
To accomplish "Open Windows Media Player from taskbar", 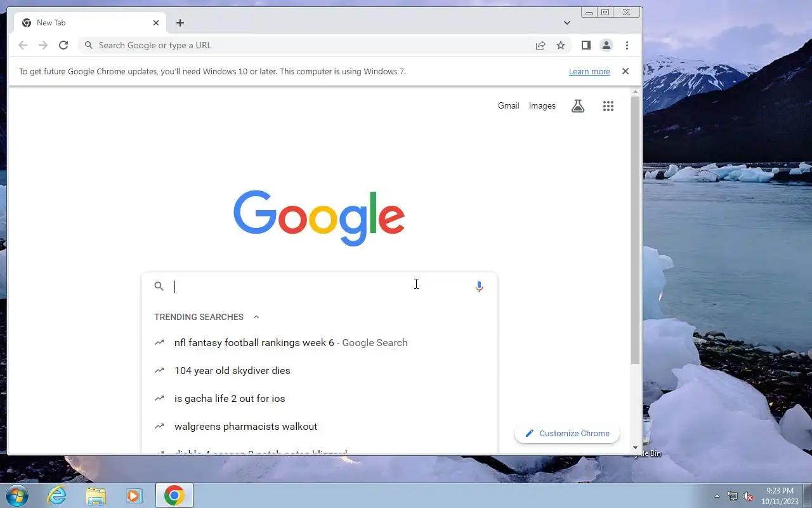I will pos(134,495).
